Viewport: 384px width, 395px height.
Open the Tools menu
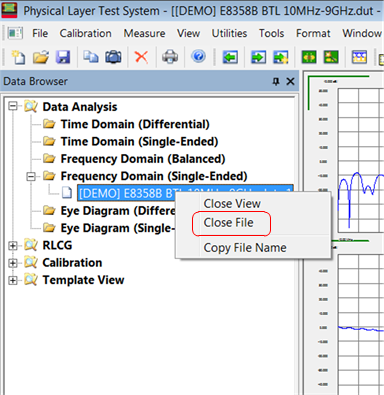pyautogui.click(x=272, y=33)
